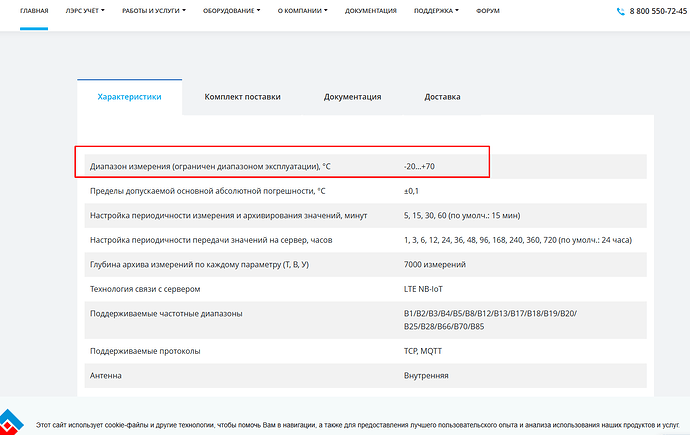Click the highlighted Диапазон измерения row
The image size is (690, 435).
coord(283,165)
